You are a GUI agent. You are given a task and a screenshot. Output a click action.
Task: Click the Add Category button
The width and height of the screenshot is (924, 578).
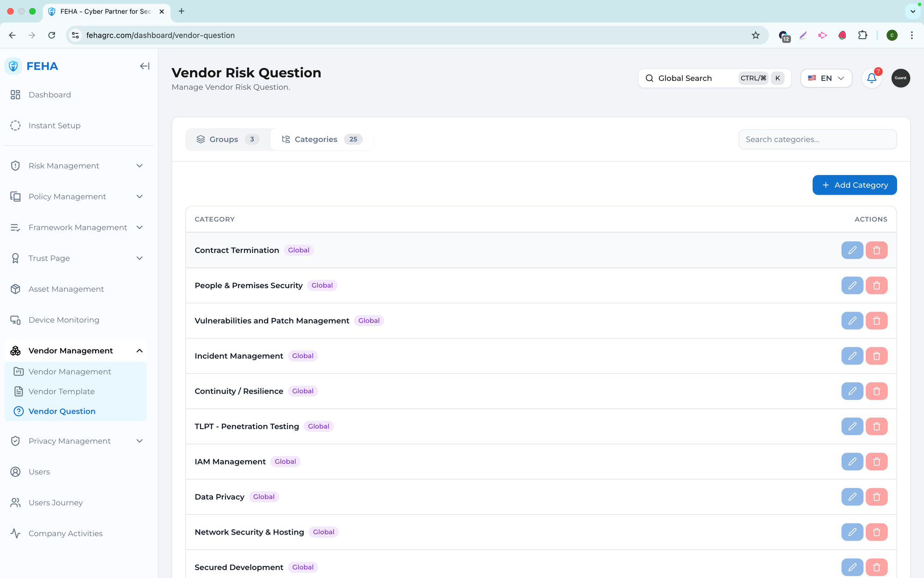coord(854,185)
